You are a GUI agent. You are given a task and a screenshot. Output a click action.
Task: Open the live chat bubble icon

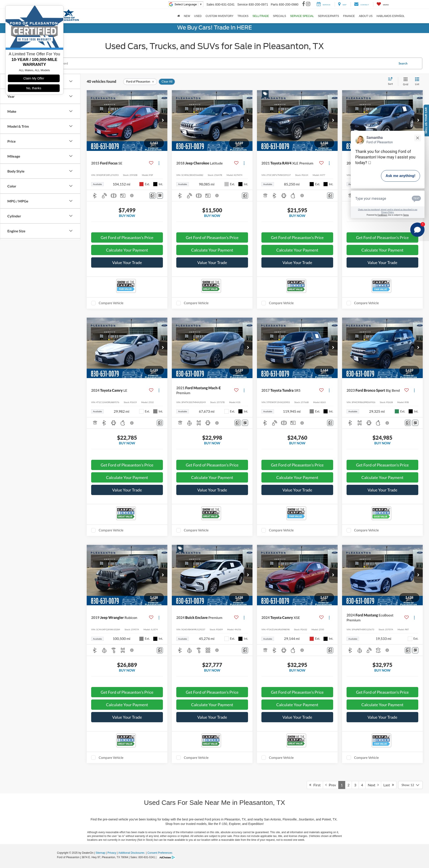click(417, 230)
